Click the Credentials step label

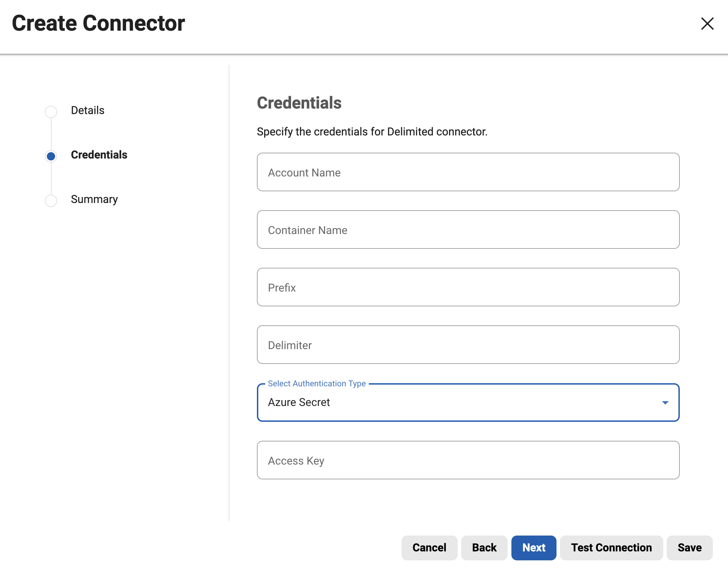(99, 155)
